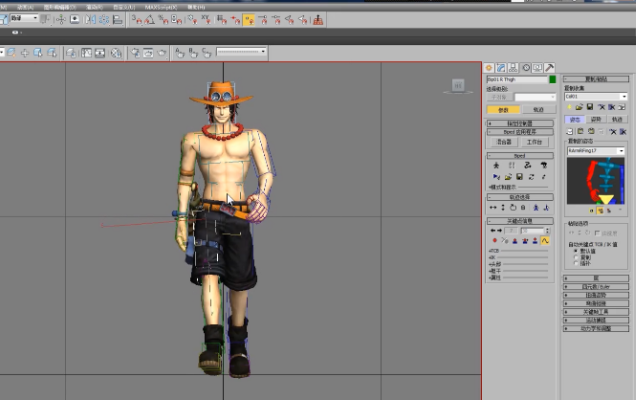Click the green object color swatch
The height and width of the screenshot is (400, 636).
tap(551, 79)
